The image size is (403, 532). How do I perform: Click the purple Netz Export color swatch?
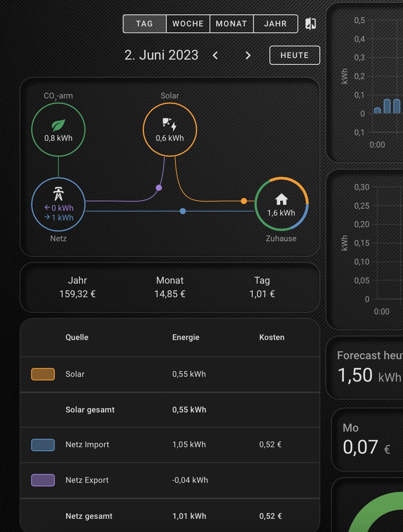(43, 480)
